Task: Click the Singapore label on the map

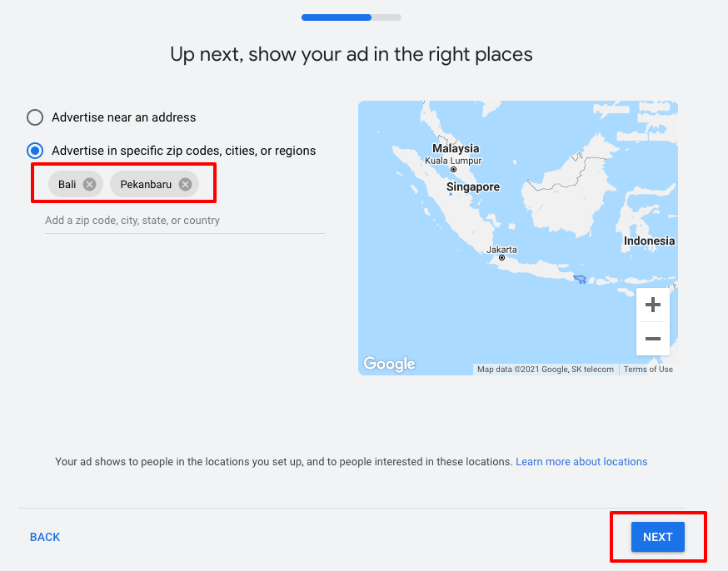Action: (x=473, y=187)
